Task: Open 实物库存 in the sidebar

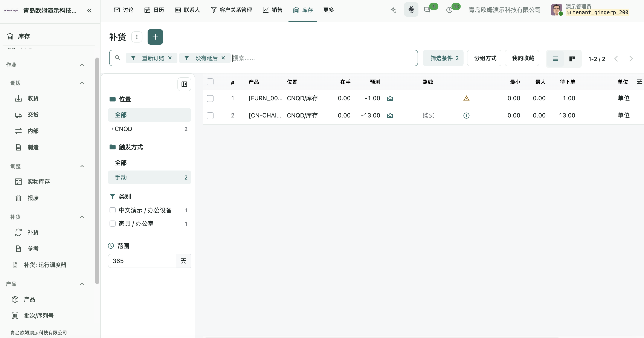Action: [39, 181]
